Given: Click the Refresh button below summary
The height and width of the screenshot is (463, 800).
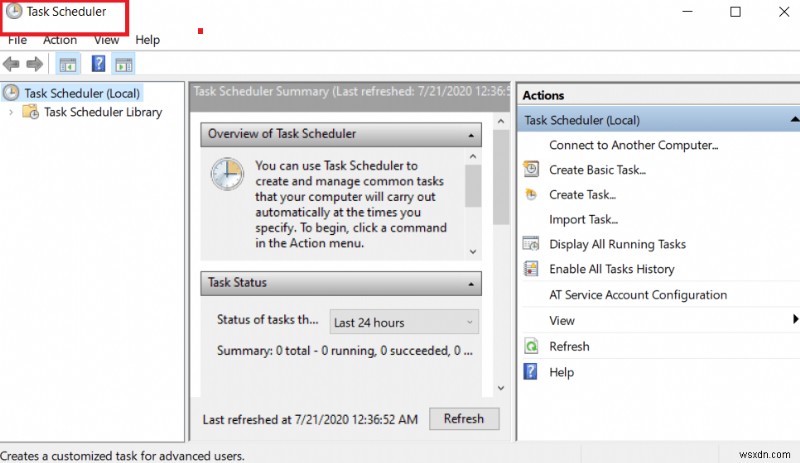Looking at the screenshot, I should pos(464,419).
